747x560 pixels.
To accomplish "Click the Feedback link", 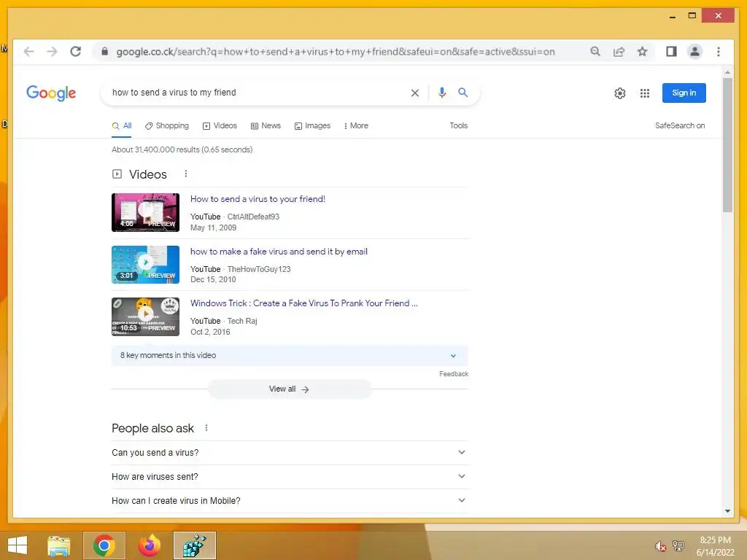I will 454,374.
